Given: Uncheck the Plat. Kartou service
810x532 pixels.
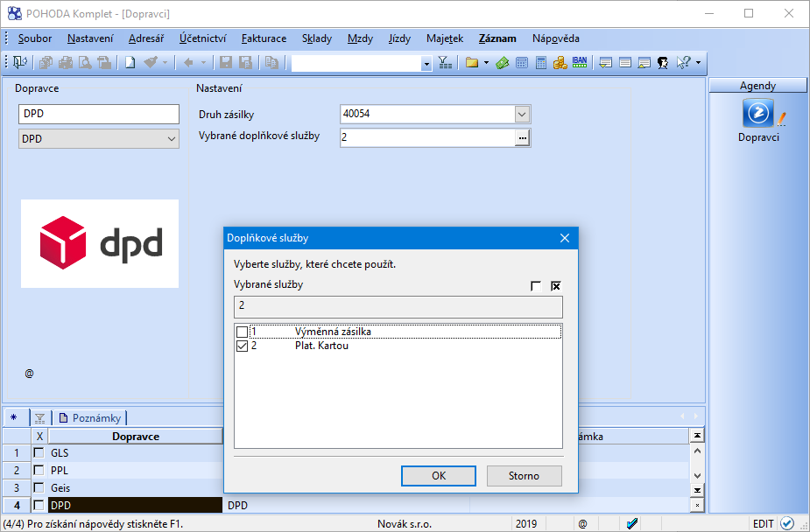Looking at the screenshot, I should pyautogui.click(x=242, y=346).
